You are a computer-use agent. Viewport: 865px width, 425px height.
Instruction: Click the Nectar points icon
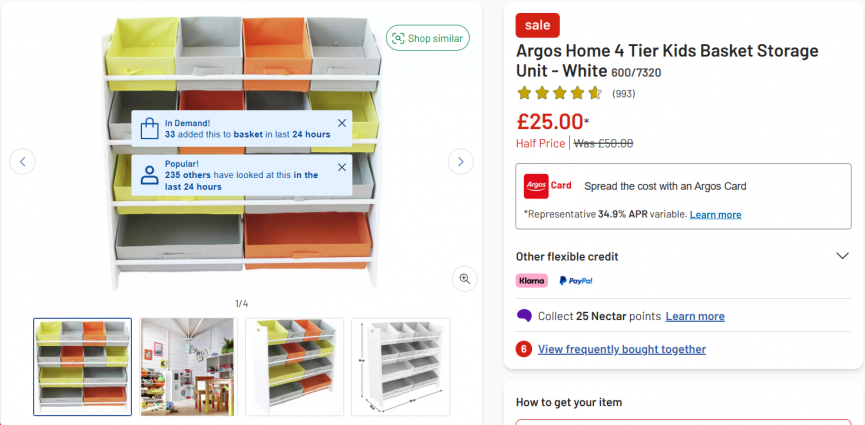tap(524, 316)
